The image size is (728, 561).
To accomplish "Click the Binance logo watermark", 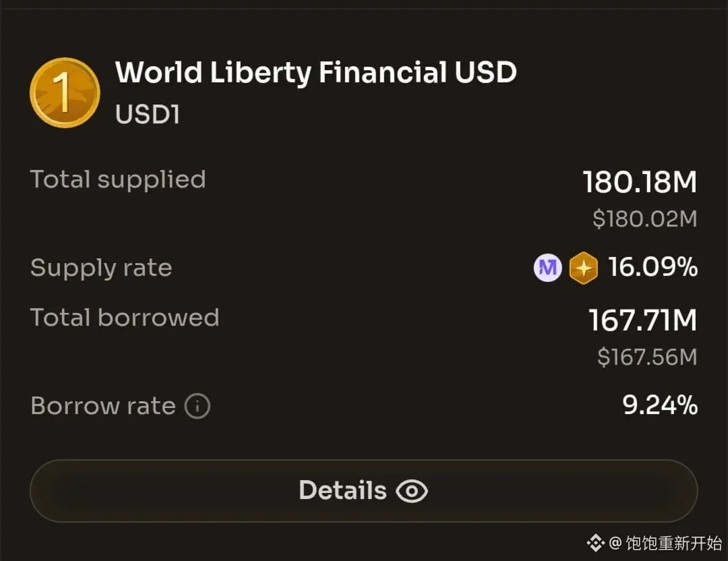I will (x=595, y=543).
